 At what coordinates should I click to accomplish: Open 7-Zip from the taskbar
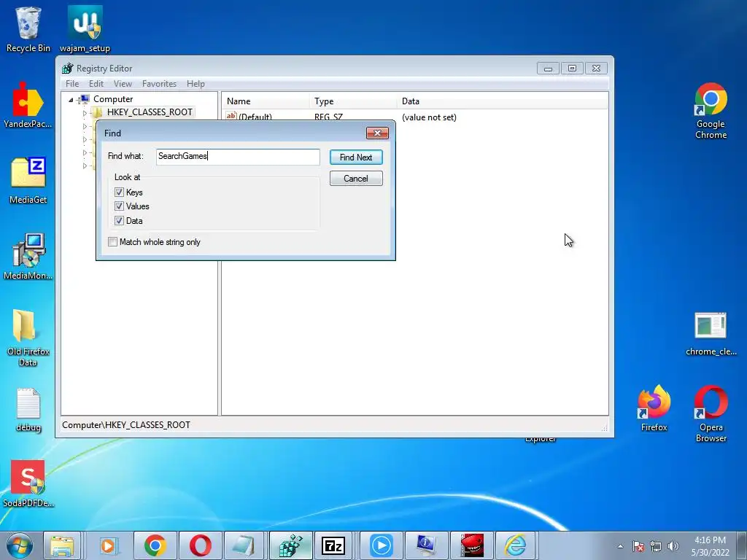tap(333, 545)
